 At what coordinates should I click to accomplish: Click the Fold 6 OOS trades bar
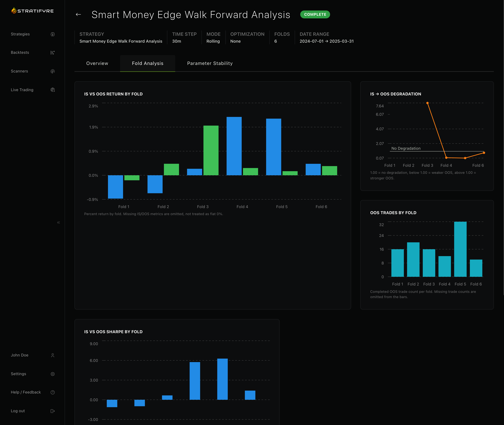[x=476, y=268]
